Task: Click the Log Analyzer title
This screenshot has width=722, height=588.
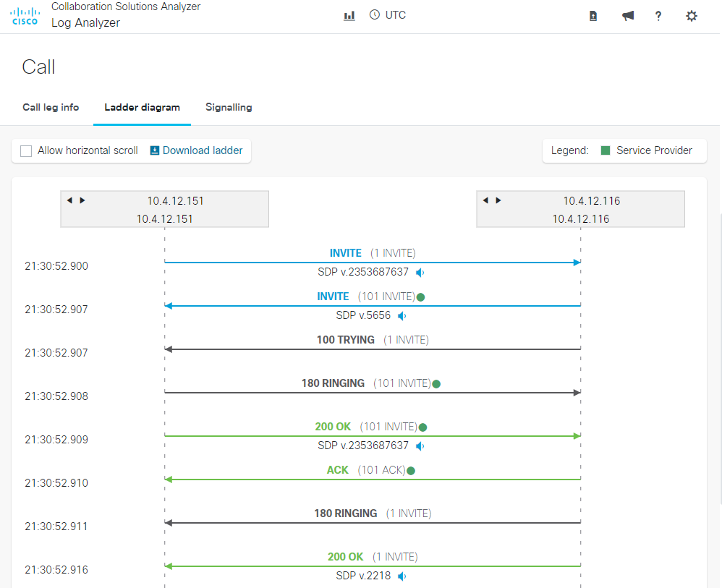Action: tap(85, 23)
